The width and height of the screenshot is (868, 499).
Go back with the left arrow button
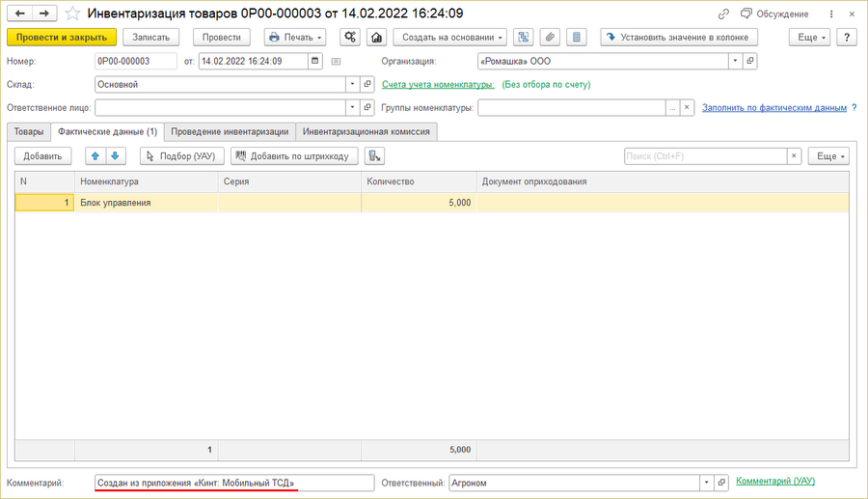coord(20,14)
